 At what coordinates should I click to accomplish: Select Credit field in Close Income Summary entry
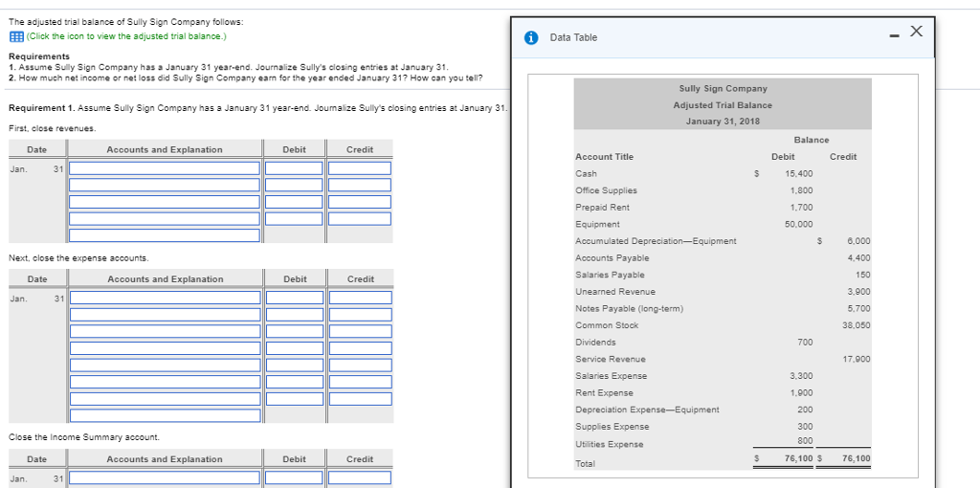click(360, 478)
